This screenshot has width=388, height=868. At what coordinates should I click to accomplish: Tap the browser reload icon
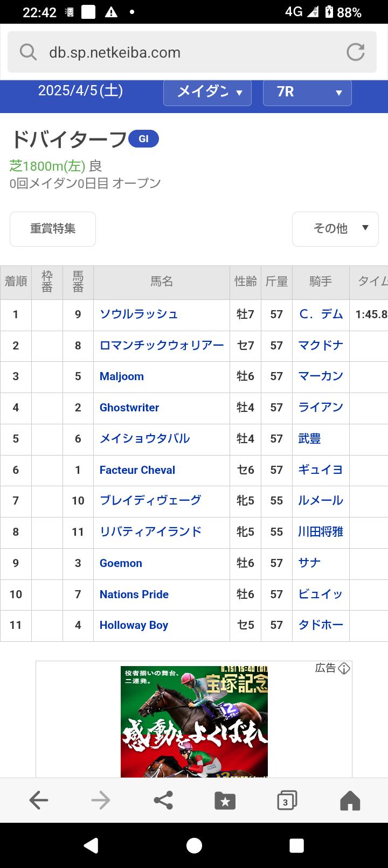[355, 52]
